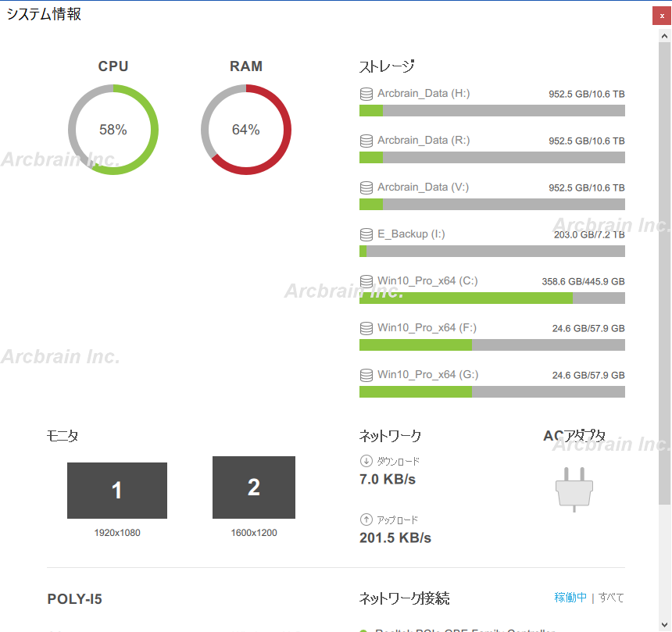The image size is (672, 632).
Task: Click the Win10_Pro_x64 (C:) usage bar
Action: pyautogui.click(x=492, y=298)
